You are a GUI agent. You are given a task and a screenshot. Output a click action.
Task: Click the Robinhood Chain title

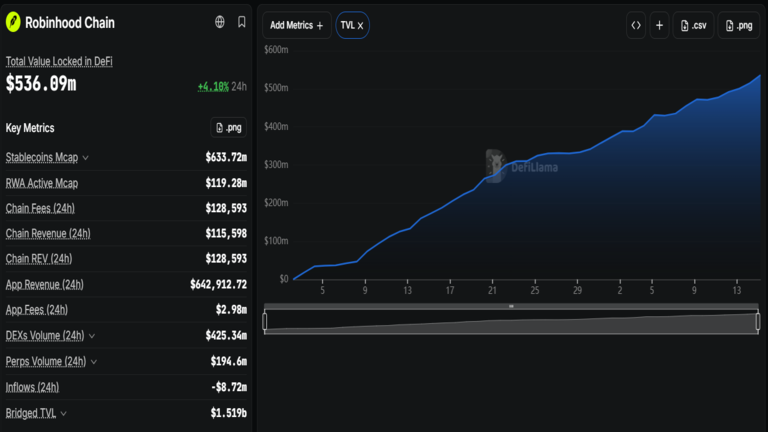pyautogui.click(x=70, y=23)
